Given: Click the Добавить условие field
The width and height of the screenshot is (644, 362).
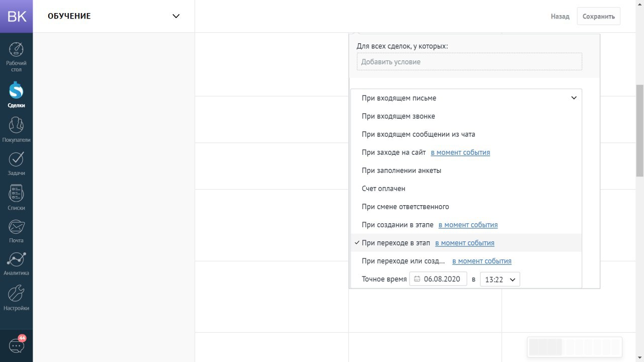Looking at the screenshot, I should (469, 62).
